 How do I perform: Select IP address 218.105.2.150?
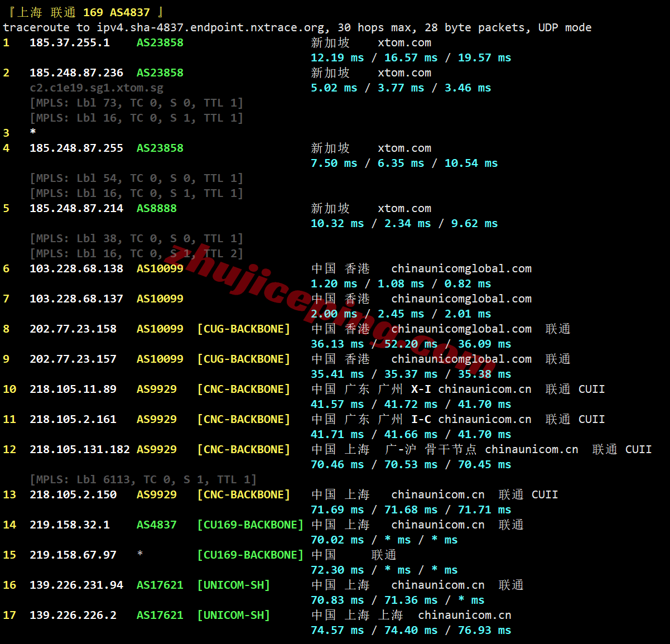pyautogui.click(x=73, y=494)
